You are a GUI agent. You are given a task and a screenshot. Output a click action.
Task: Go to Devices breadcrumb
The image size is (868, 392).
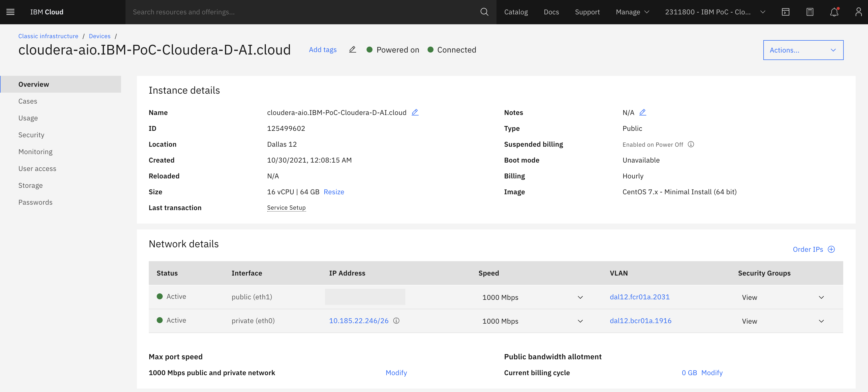click(100, 36)
